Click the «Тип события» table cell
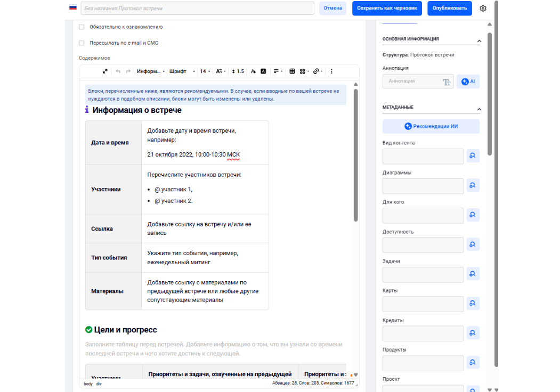 113,258
